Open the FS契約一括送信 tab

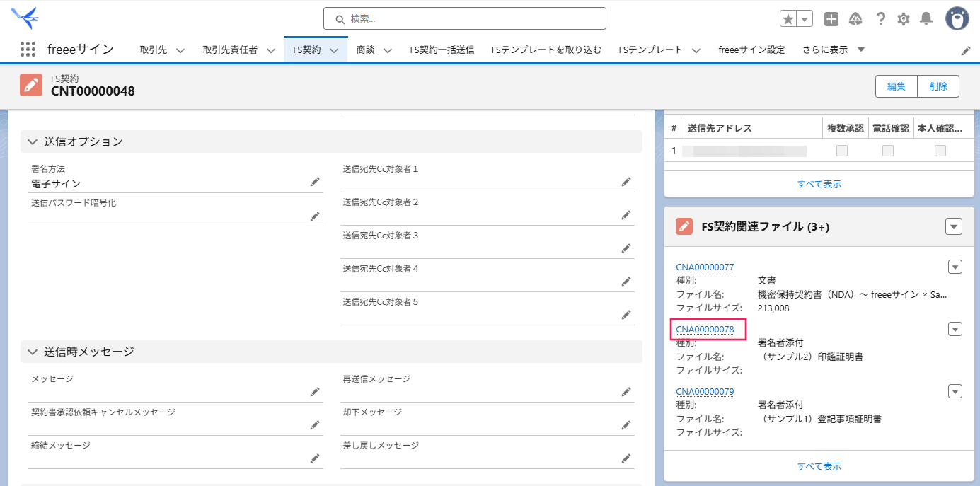point(442,50)
